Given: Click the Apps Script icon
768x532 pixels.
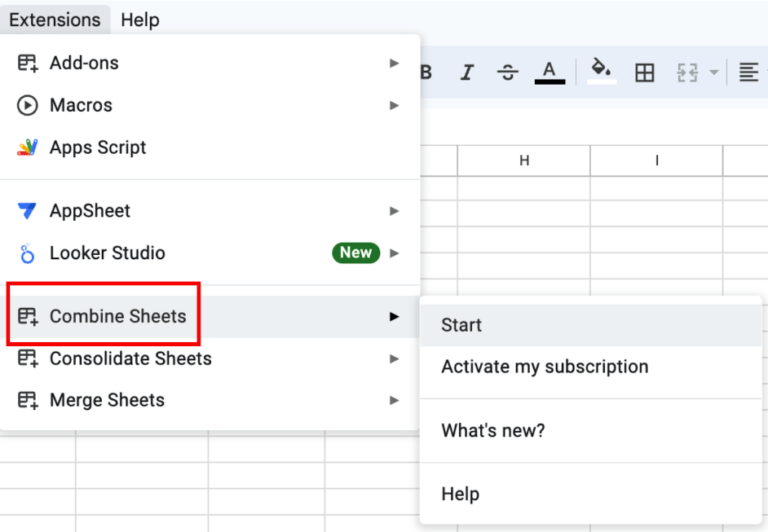Looking at the screenshot, I should (28, 148).
